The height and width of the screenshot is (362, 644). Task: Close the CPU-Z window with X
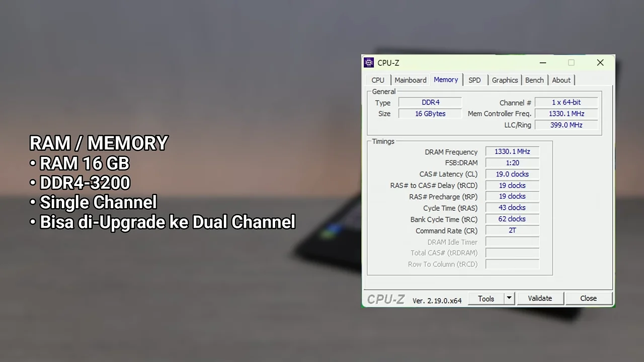point(600,63)
